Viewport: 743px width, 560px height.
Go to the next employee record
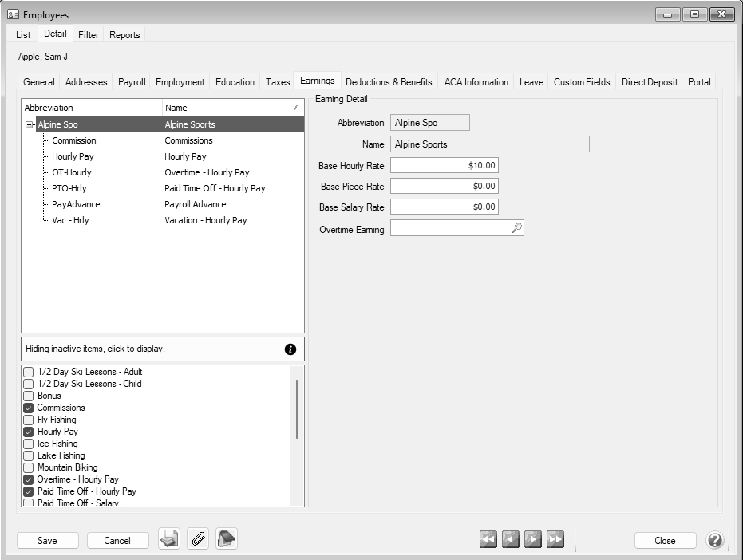pos(533,540)
